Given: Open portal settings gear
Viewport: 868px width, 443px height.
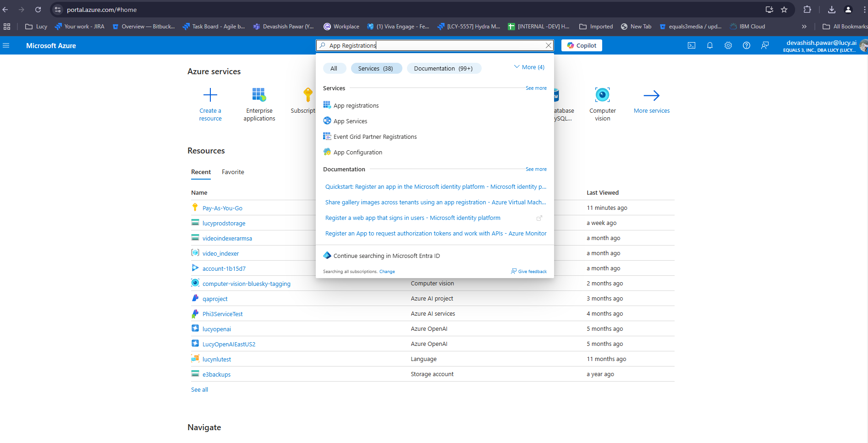Looking at the screenshot, I should (x=728, y=45).
